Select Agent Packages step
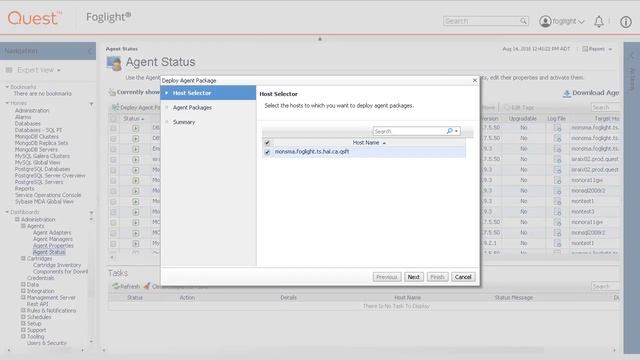Image resolution: width=640 pixels, height=360 pixels. point(192,107)
